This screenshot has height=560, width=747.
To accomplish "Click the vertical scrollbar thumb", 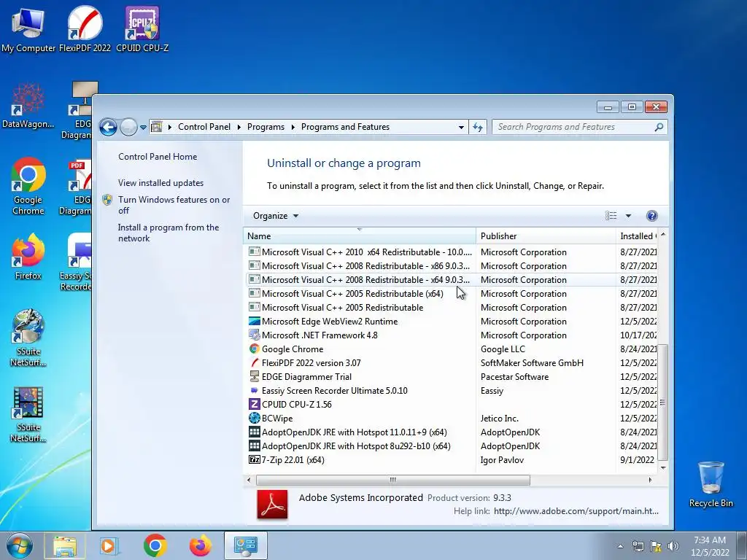I will [662, 402].
